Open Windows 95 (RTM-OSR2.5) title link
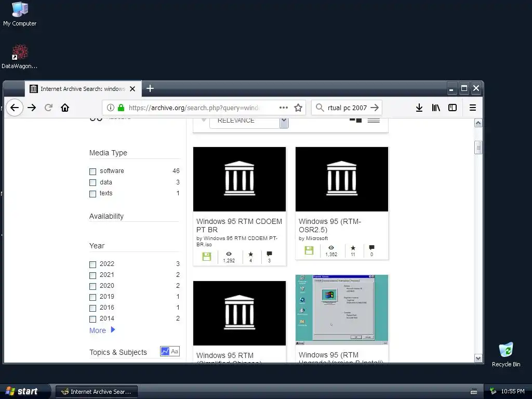Image resolution: width=532 pixels, height=399 pixels. (330, 225)
